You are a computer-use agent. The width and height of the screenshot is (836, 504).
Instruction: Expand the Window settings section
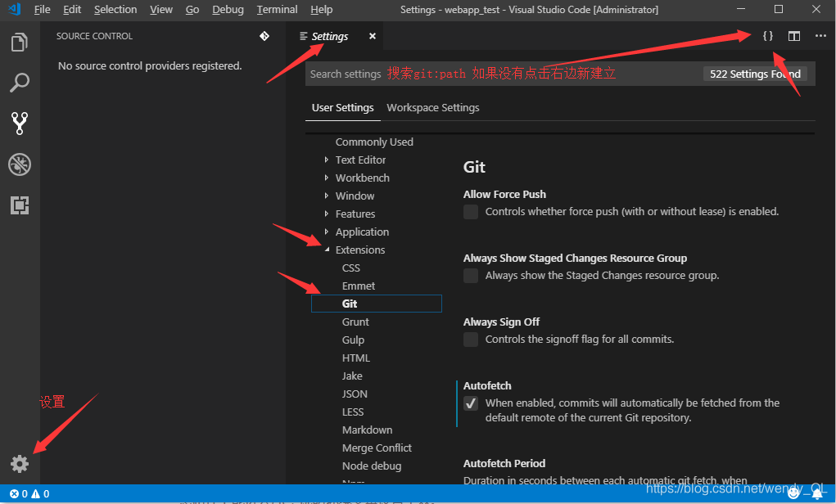[327, 196]
